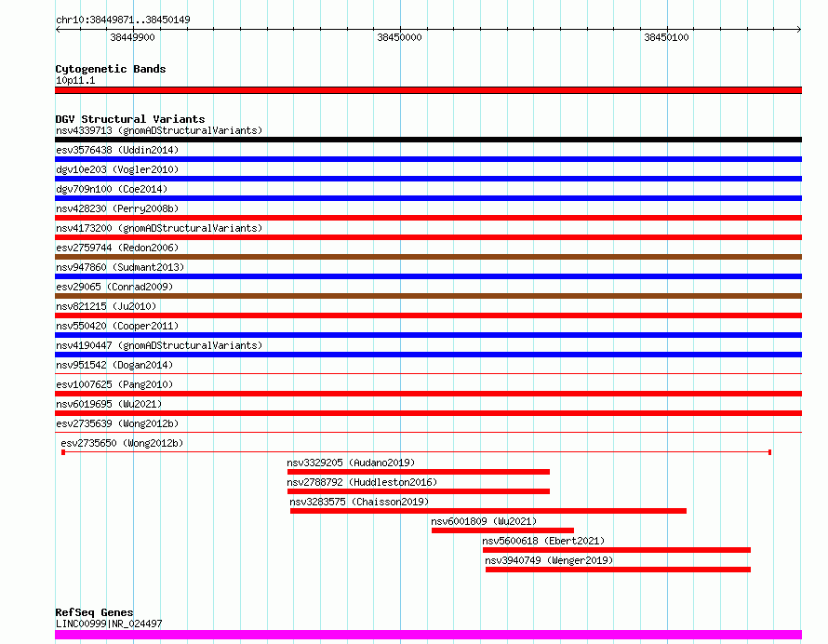
Task: Open variant nsv3940749 (Wenger2019)
Action: (549, 560)
